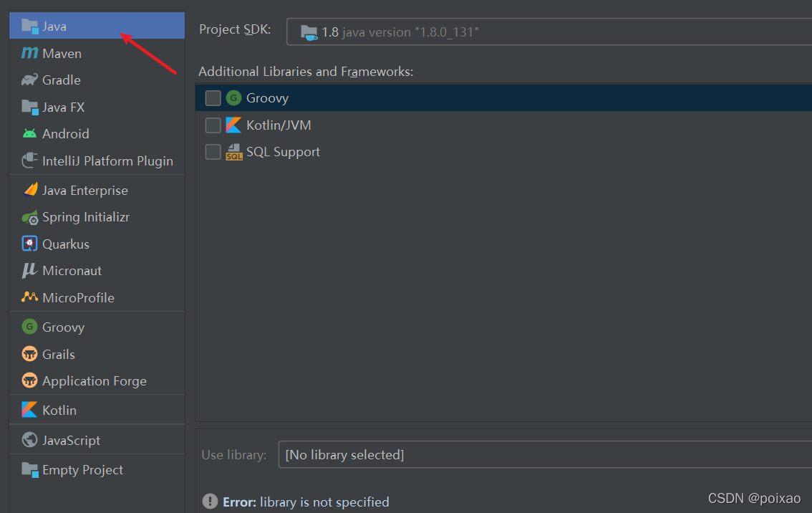Select JavaScript label in list
The width and height of the screenshot is (812, 513).
point(71,441)
